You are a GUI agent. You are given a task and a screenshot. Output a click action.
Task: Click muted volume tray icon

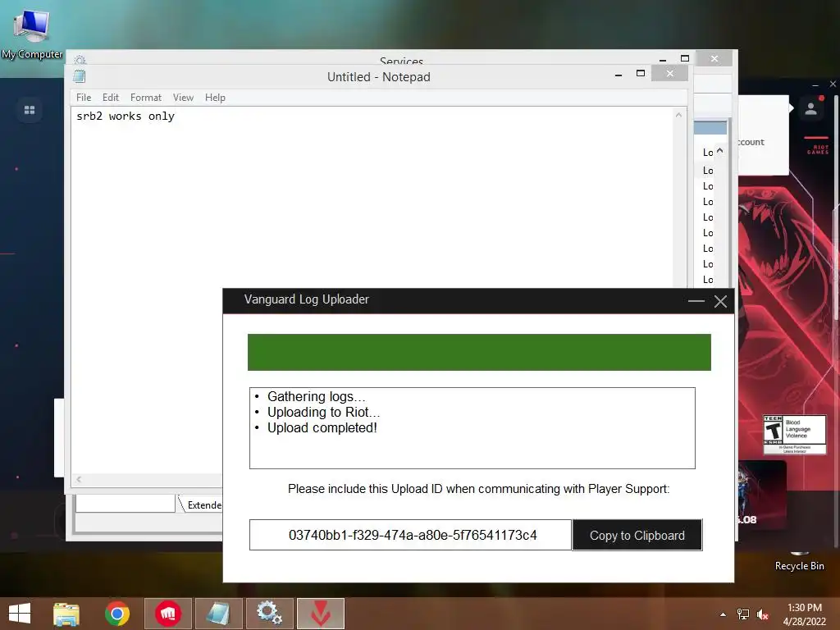coord(763,614)
